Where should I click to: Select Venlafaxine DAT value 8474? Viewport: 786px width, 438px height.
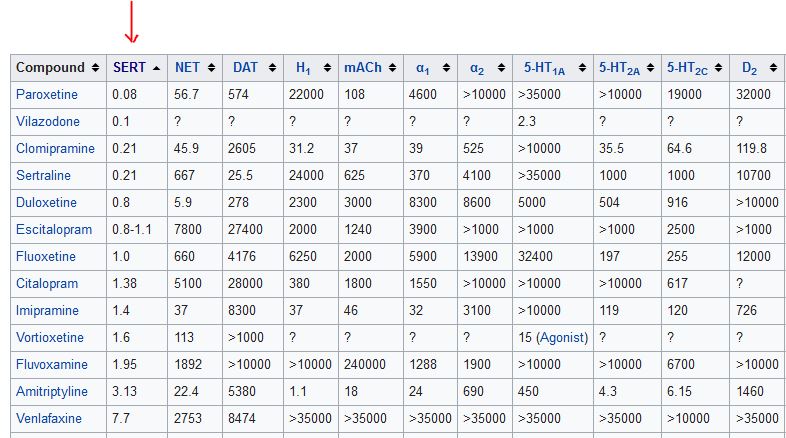pos(242,419)
